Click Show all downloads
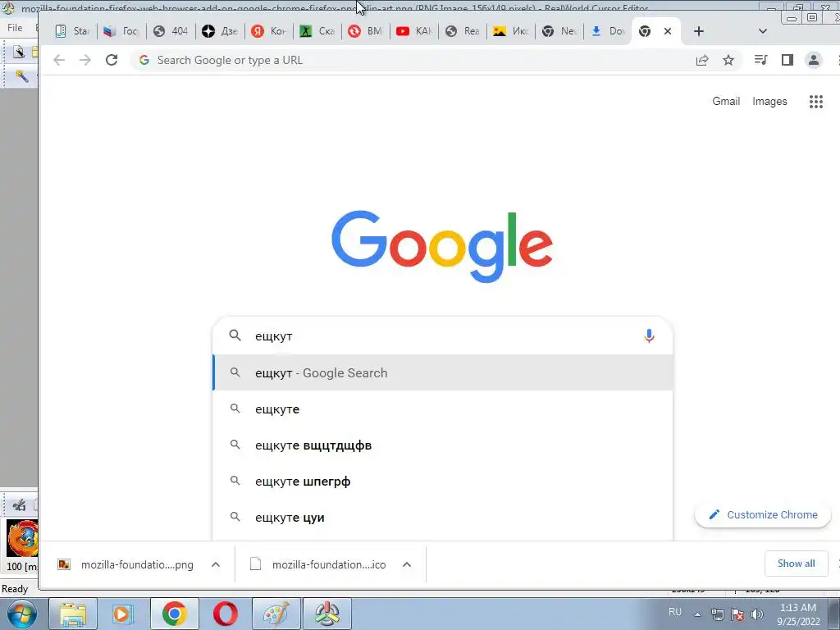840x630 pixels. 796,564
